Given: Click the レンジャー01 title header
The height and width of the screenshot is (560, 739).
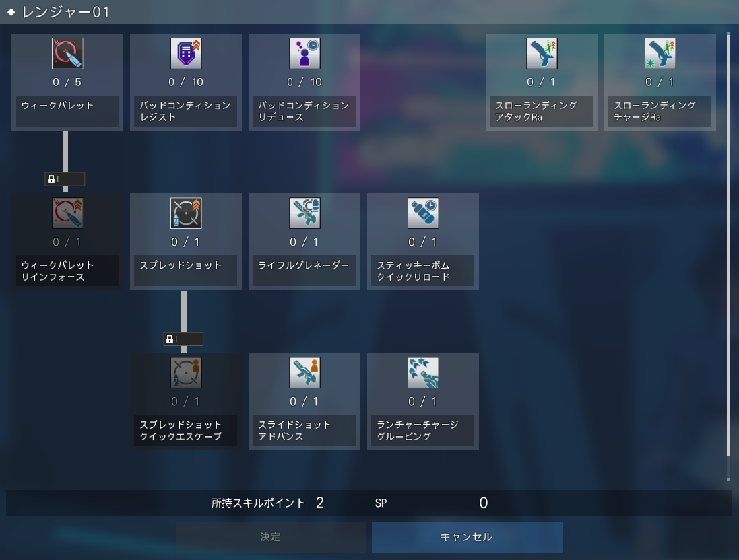Looking at the screenshot, I should (x=65, y=11).
